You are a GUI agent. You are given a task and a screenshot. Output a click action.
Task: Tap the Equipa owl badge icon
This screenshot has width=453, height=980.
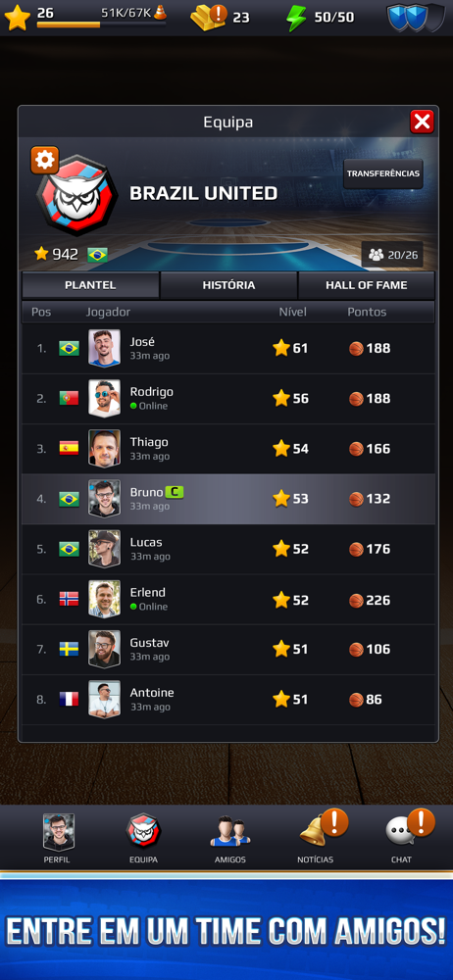click(144, 831)
